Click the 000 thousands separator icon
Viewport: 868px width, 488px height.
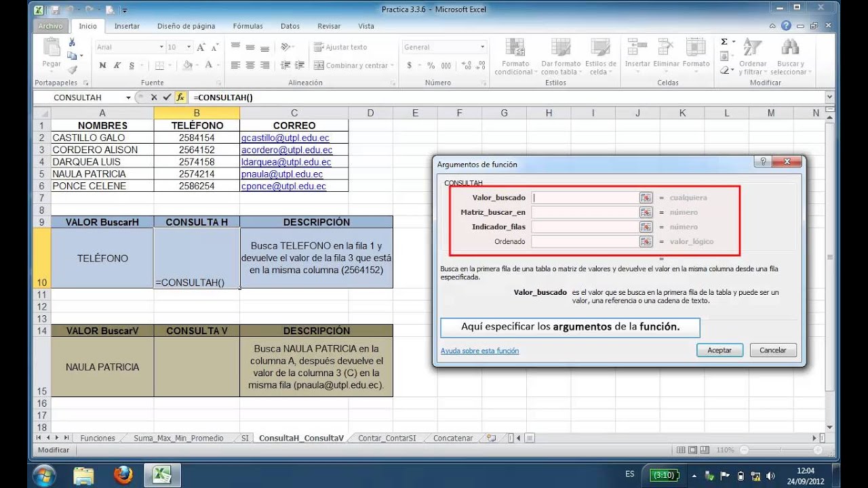tap(446, 66)
